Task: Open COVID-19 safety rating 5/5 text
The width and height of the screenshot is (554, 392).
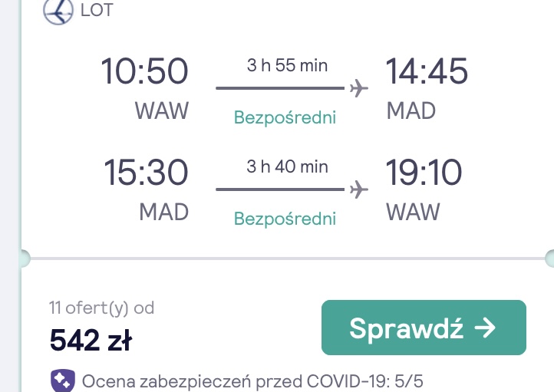Action: (x=252, y=381)
